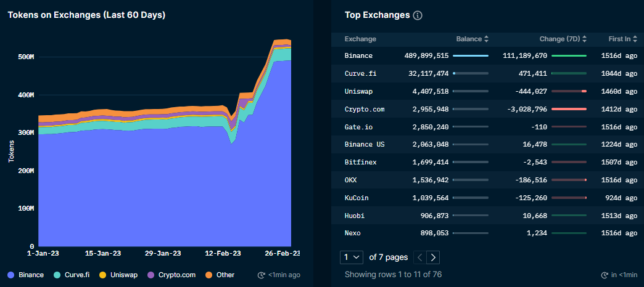Image resolution: width=644 pixels, height=287 pixels.
Task: Click the 15-Jan-23 x-axis label
Action: 104,253
